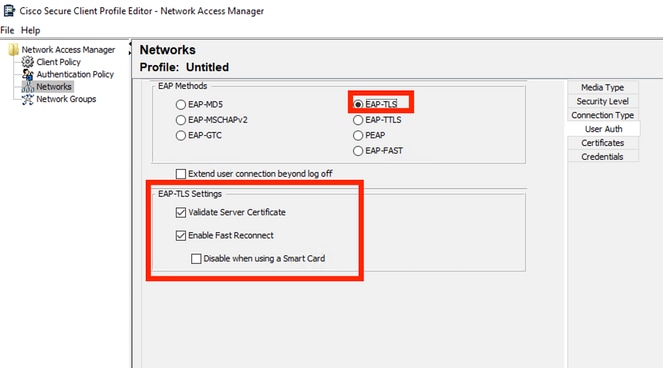Image resolution: width=663 pixels, height=368 pixels.
Task: Open the Credentials tab
Action: [603, 157]
